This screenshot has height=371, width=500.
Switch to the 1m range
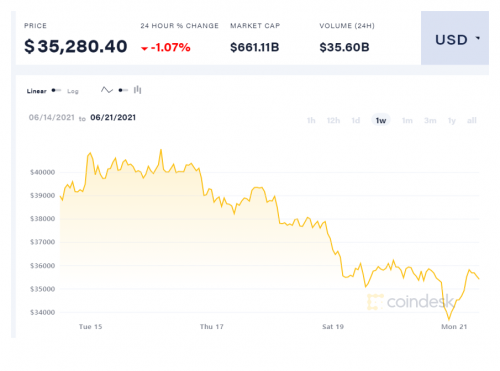coord(407,120)
